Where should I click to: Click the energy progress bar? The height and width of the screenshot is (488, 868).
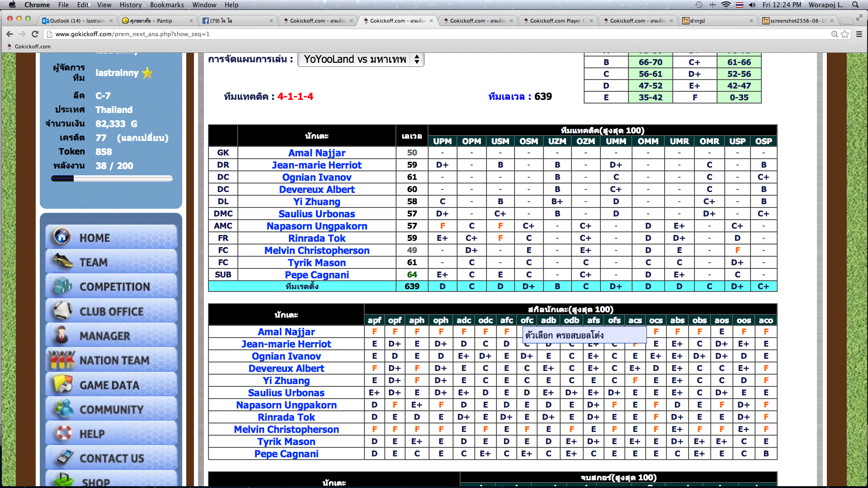tap(112, 178)
